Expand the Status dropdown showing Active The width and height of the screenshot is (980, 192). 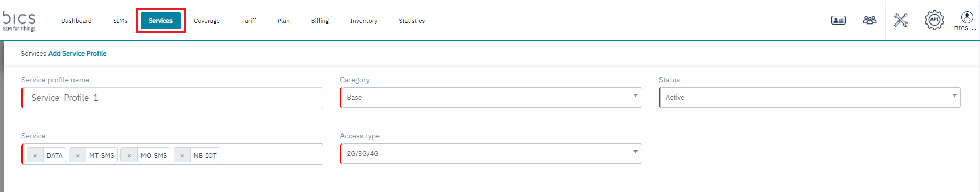tap(810, 98)
